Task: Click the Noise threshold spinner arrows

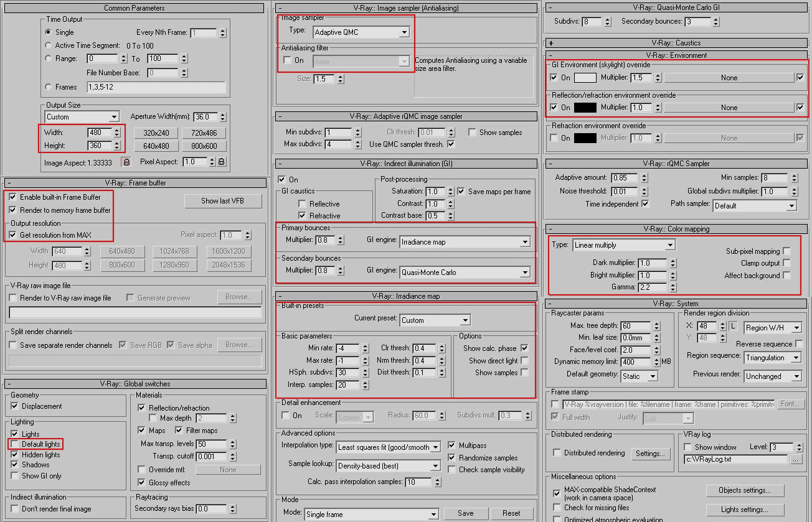Action: [644, 192]
